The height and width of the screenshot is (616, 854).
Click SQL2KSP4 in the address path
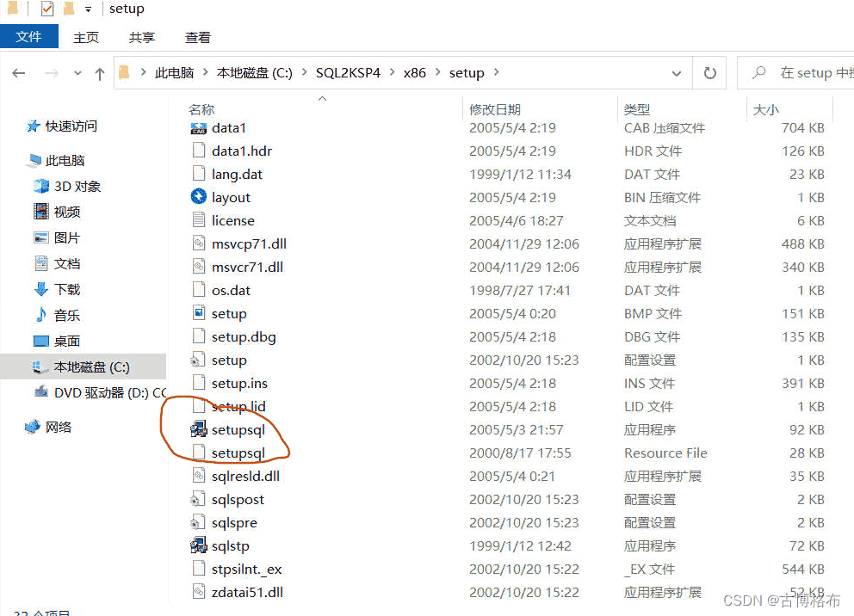[348, 73]
